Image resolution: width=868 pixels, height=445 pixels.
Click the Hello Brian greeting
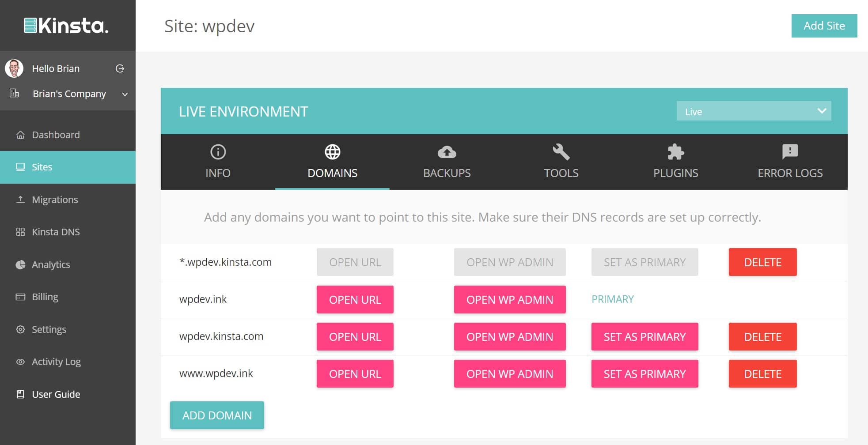pos(56,68)
